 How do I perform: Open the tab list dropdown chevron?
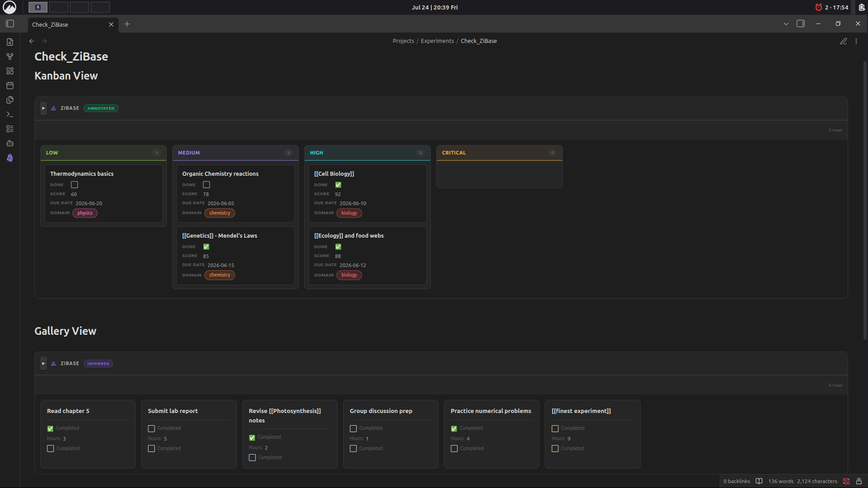pyautogui.click(x=786, y=24)
